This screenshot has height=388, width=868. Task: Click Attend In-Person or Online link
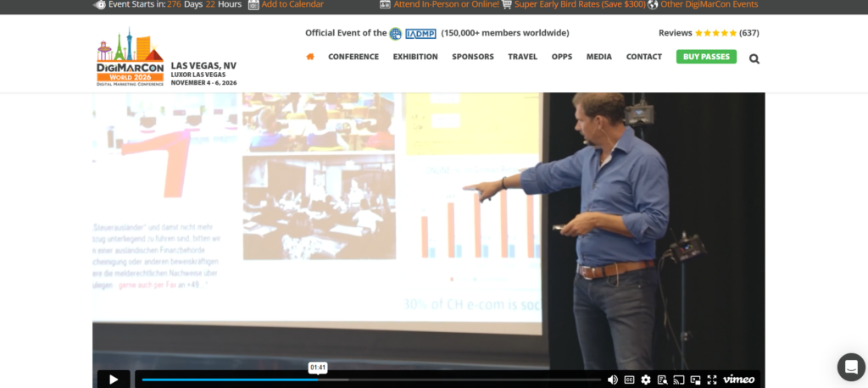446,4
